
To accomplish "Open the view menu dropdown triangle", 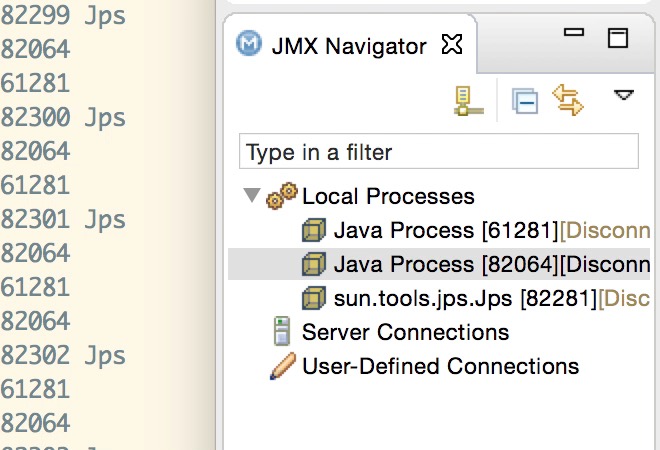I will coord(624,95).
